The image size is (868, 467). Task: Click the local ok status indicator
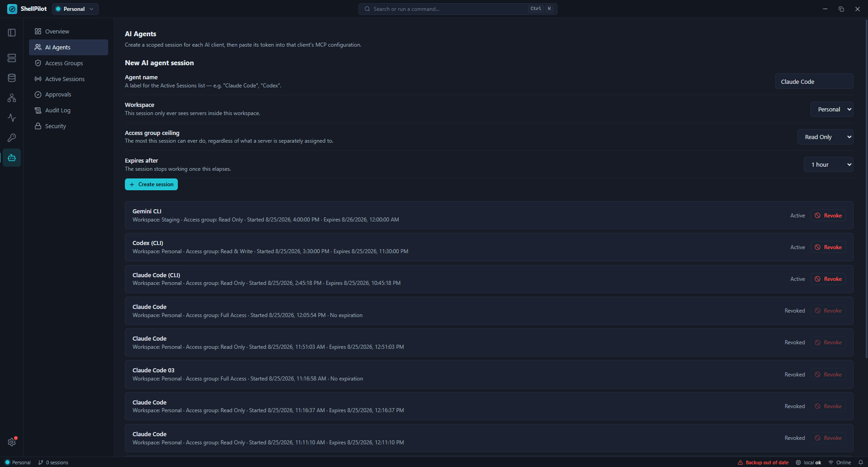coord(809,462)
